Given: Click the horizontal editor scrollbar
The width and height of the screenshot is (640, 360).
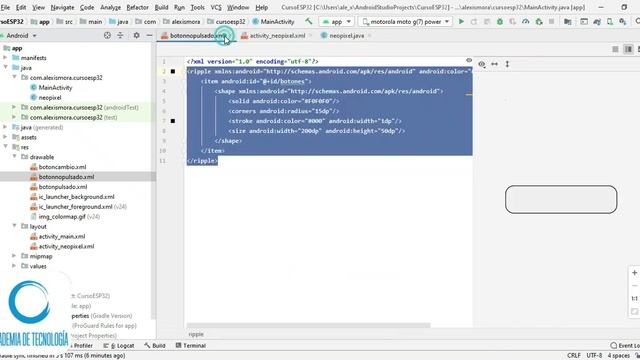Looking at the screenshot, I should pos(309,325).
